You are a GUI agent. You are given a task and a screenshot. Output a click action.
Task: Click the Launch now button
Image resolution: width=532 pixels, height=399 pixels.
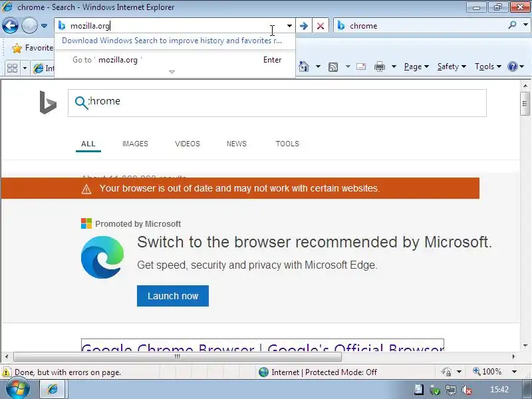(173, 296)
